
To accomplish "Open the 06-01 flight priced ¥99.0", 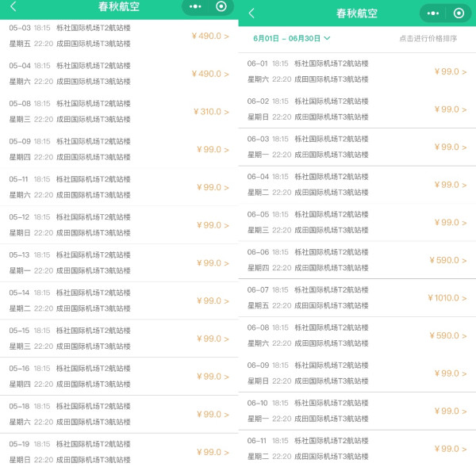I will 357,71.
